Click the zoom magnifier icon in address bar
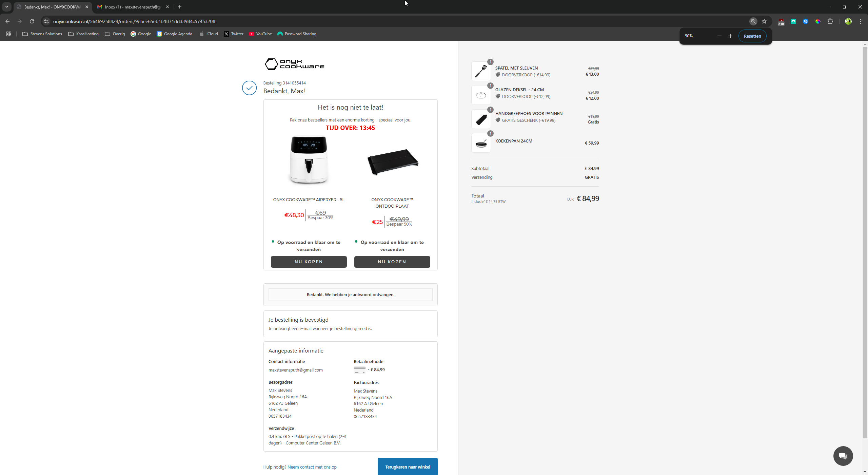Screen dimensions: 868x475 click(753, 21)
